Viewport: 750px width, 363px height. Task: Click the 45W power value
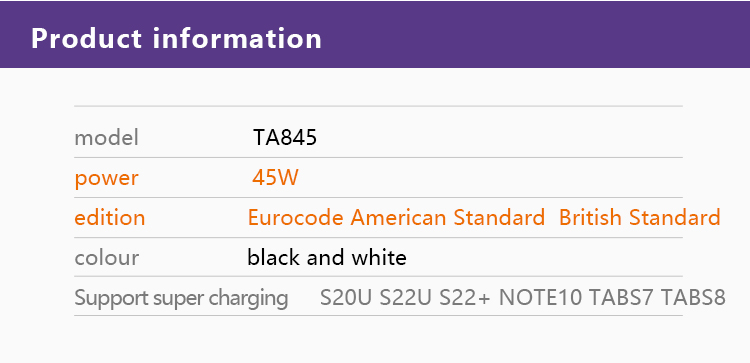click(x=275, y=178)
